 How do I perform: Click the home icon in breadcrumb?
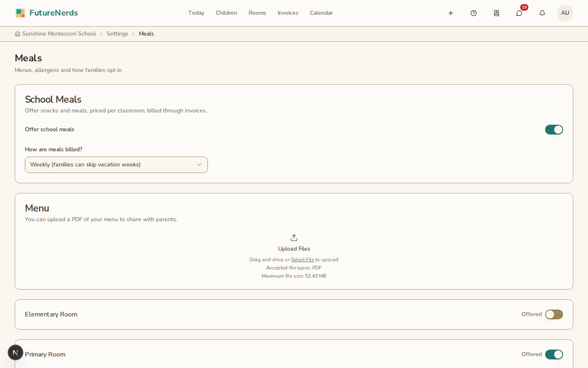(18, 34)
